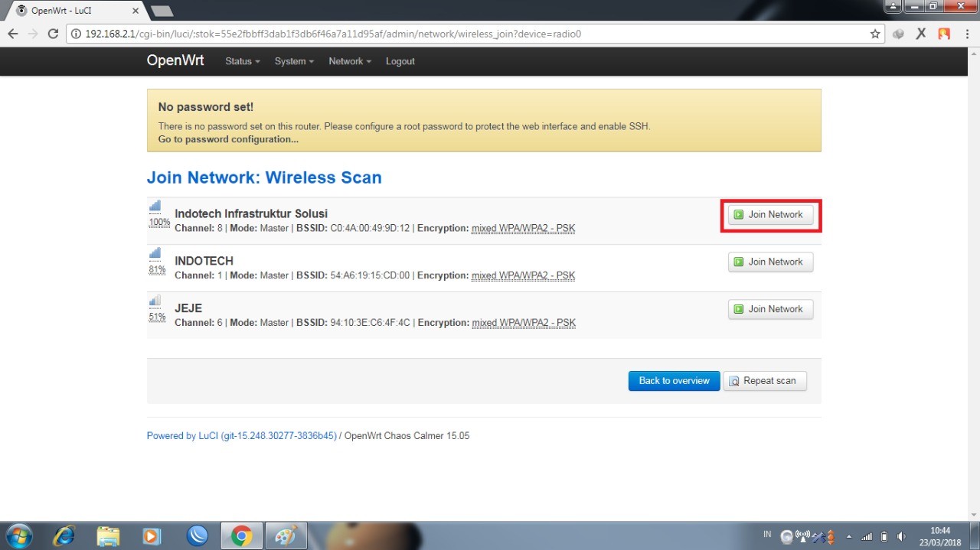The image size is (980, 550).
Task: Click signal strength icon for Indotech Infrastruktur Solusi
Action: 155,206
